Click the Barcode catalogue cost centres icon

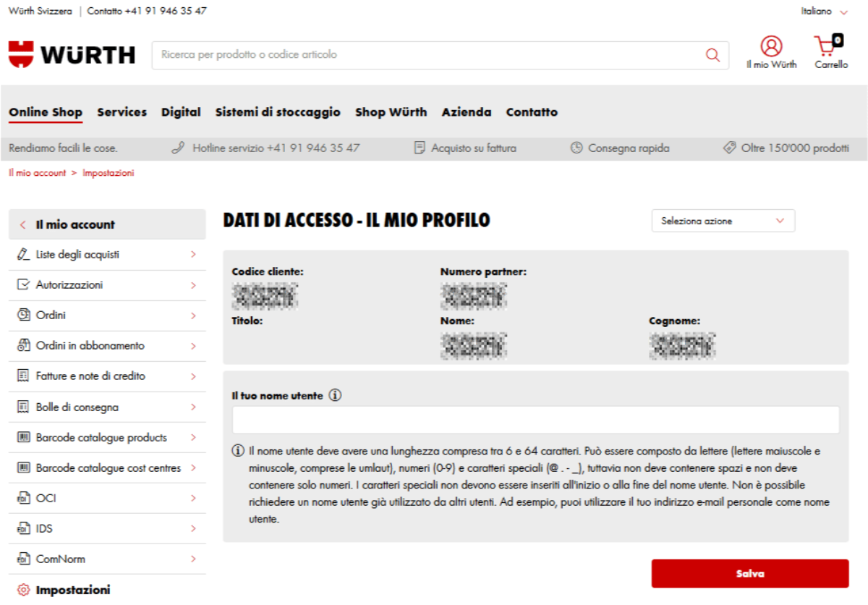click(23, 467)
